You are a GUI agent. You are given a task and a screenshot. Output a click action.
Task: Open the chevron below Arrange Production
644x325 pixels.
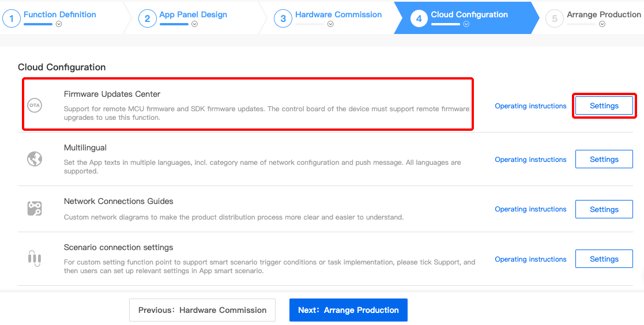602,24
